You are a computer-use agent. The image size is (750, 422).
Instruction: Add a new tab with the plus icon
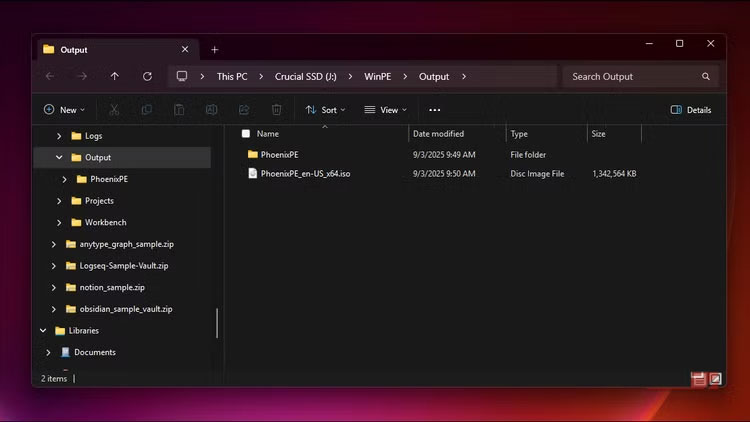(215, 50)
